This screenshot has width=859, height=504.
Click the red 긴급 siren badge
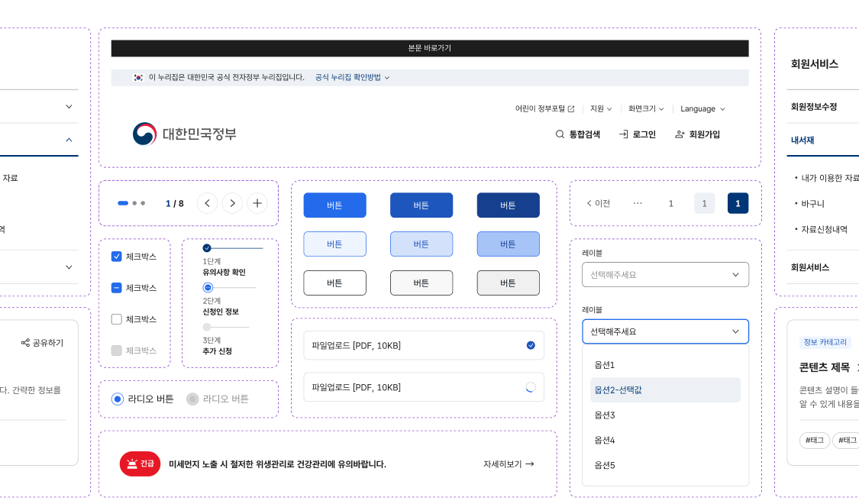140,464
